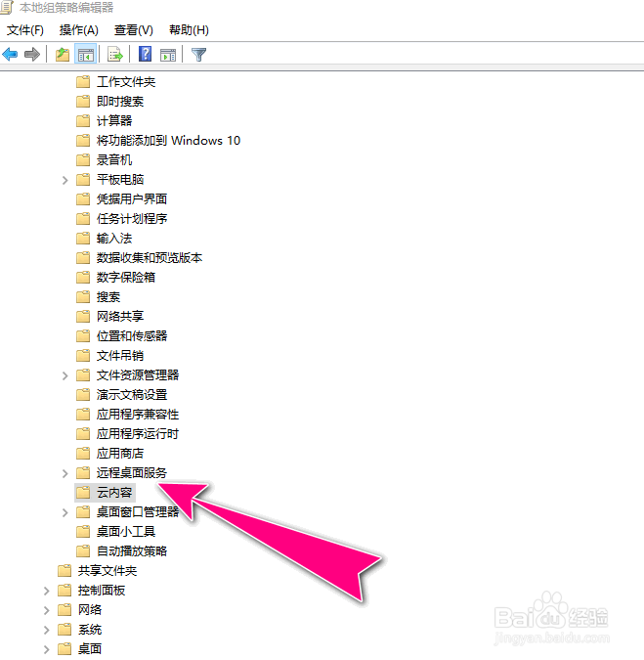644x660 pixels.
Task: Select the 远程桌面服务 folder label
Action: point(132,472)
